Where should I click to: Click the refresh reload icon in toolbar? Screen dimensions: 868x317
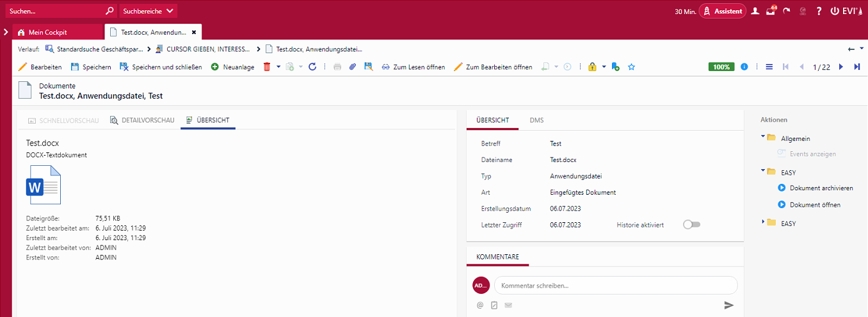(312, 67)
